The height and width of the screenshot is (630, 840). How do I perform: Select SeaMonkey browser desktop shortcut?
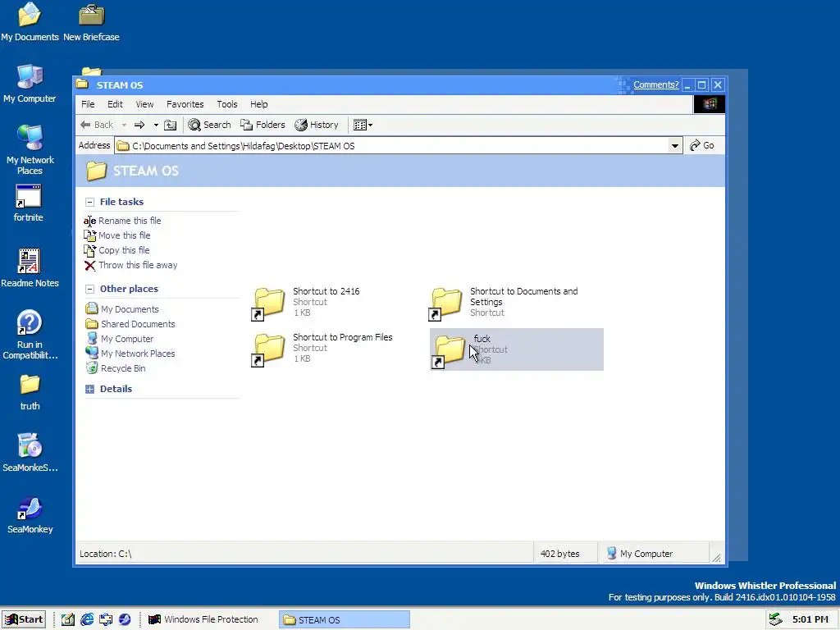[x=30, y=515]
